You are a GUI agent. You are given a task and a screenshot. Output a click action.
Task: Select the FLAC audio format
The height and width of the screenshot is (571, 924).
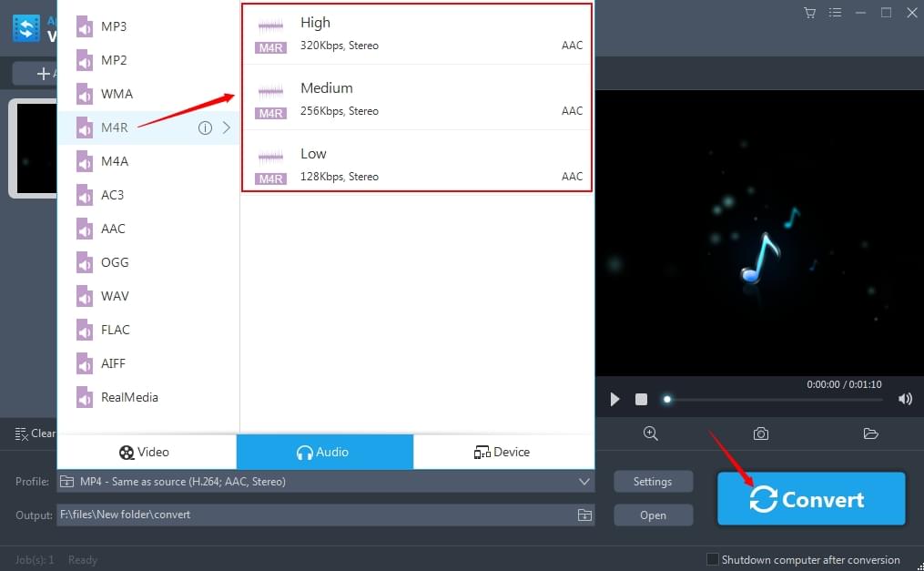pyautogui.click(x=115, y=330)
